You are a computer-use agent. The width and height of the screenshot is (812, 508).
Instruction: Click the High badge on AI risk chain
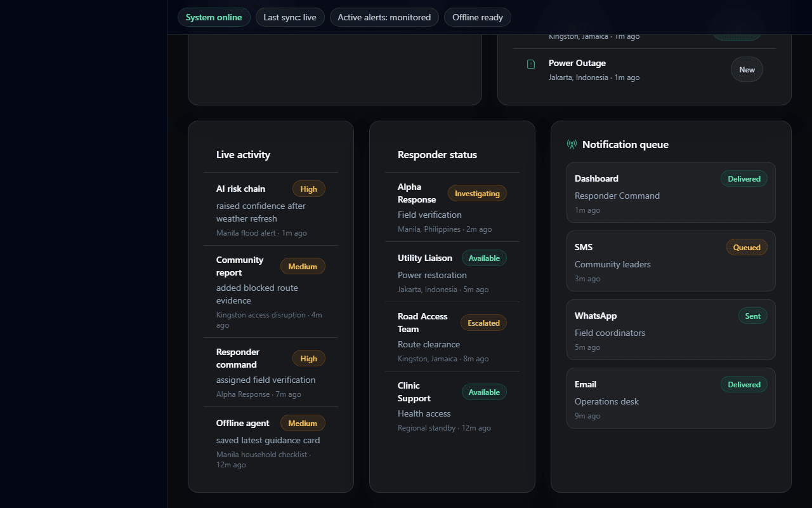[309, 189]
